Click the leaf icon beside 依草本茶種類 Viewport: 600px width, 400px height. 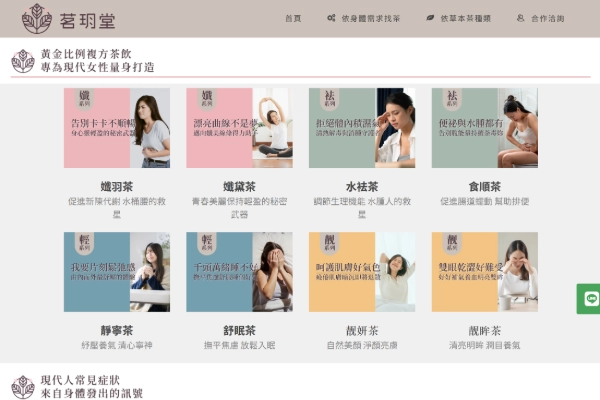(430, 18)
